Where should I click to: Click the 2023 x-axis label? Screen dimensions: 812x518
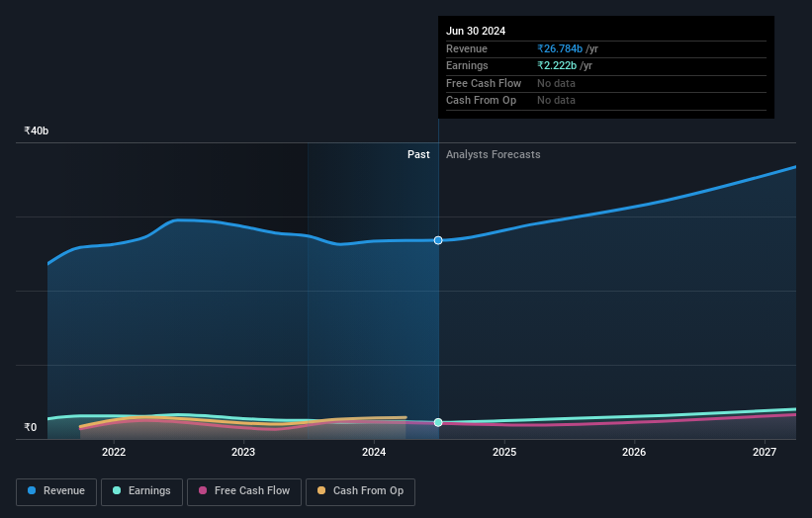(243, 452)
